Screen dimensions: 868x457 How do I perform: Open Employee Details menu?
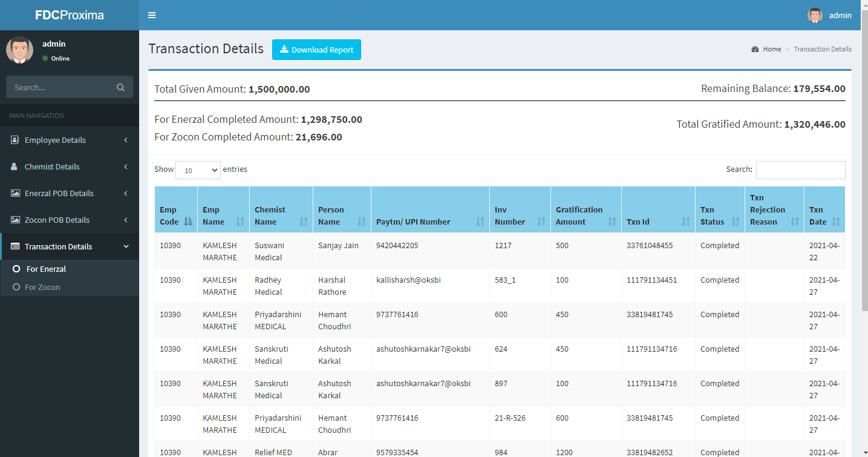pos(70,140)
